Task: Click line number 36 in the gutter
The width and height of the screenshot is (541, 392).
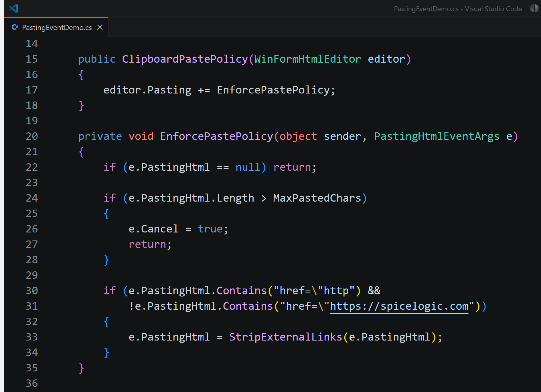Action: [32, 383]
